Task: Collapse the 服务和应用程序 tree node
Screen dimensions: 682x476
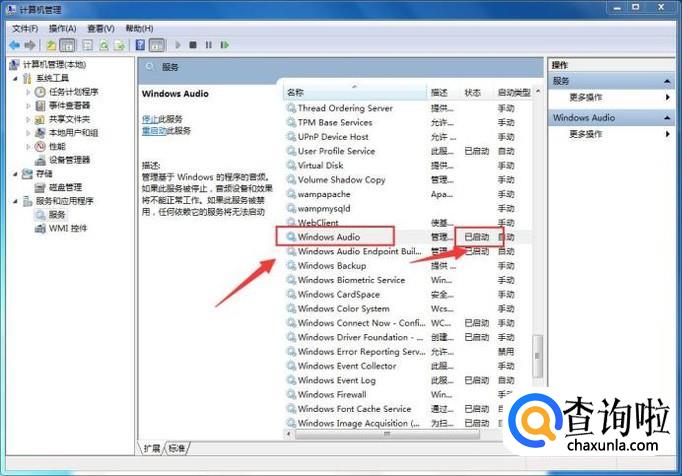Action: (x=16, y=201)
